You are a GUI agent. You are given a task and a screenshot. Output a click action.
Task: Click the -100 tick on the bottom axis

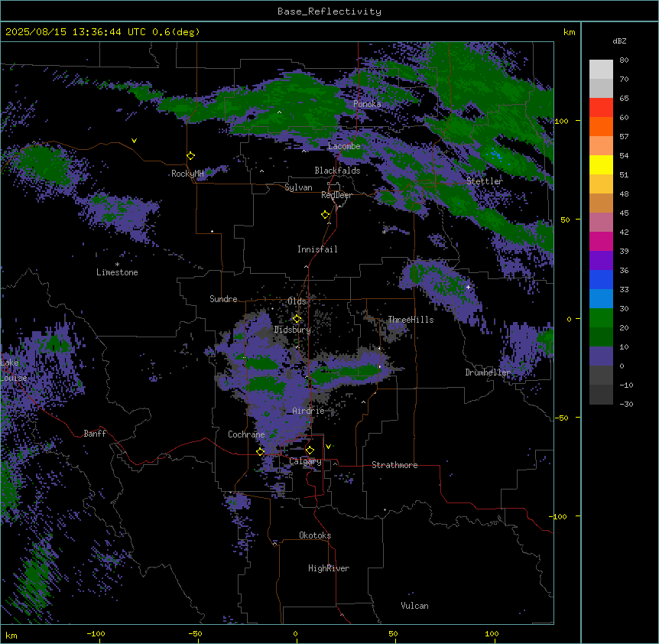click(x=96, y=634)
